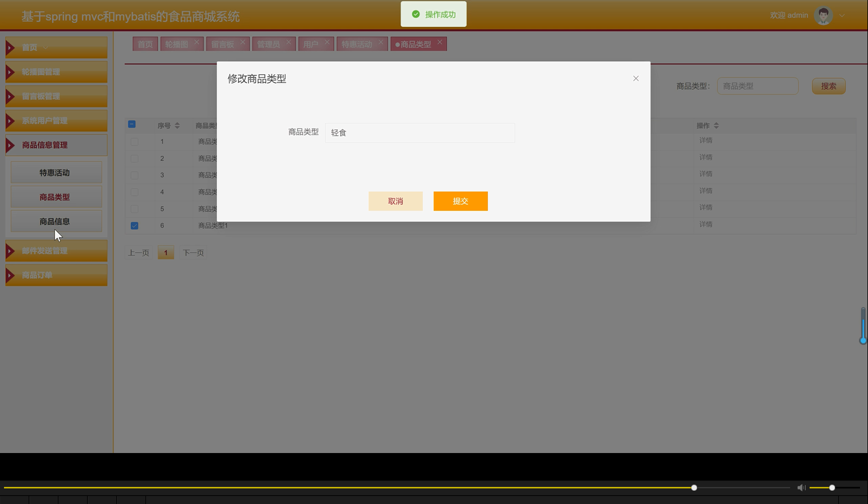
Task: Check the checkbox for row 3
Action: [135, 175]
